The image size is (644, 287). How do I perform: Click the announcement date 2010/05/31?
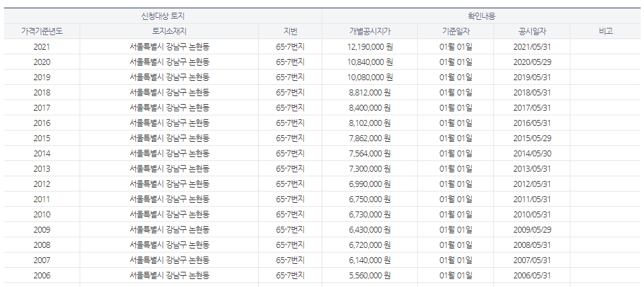click(x=532, y=214)
